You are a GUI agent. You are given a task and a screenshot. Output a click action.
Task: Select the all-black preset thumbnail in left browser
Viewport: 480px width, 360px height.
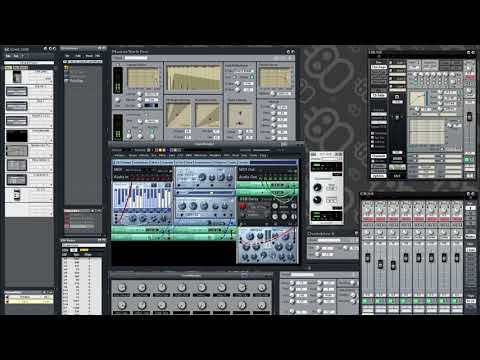point(17,136)
